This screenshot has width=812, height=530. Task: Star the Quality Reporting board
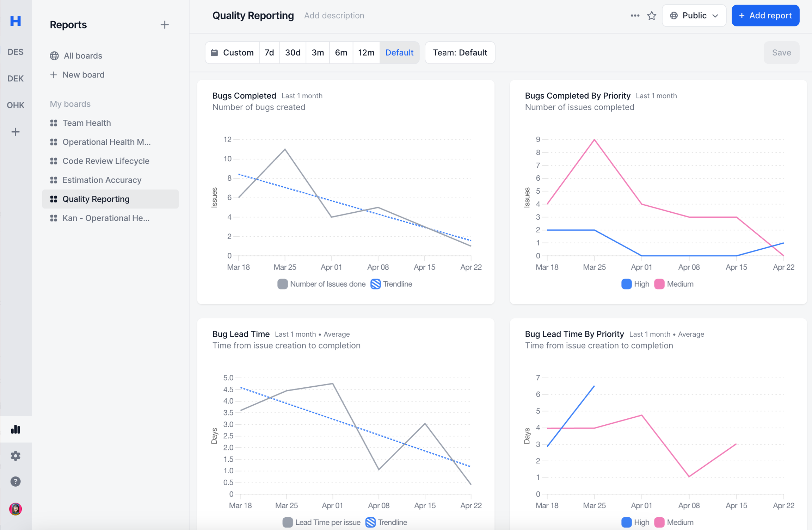coord(652,16)
